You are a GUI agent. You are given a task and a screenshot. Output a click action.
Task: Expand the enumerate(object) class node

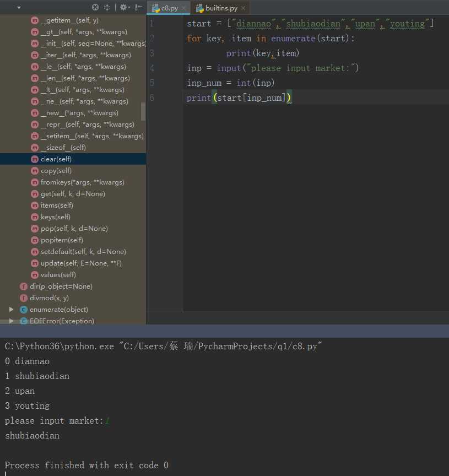(11, 309)
